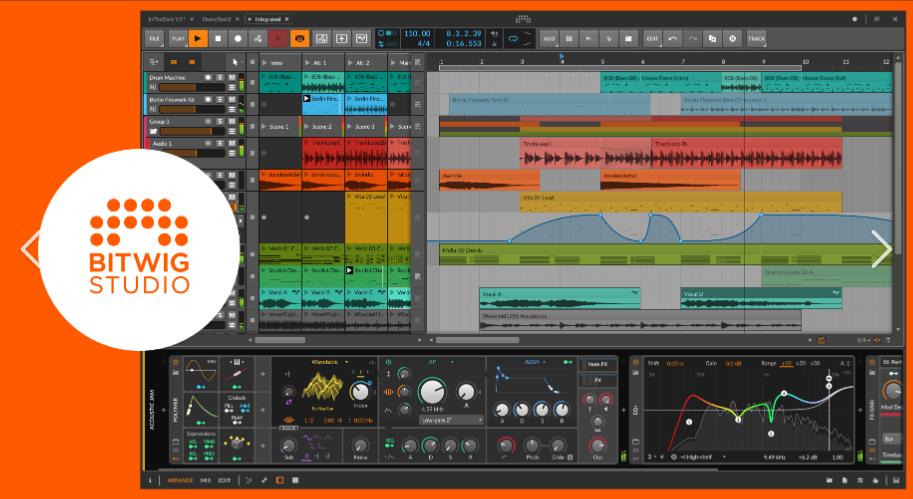Mute the Group 3 track
Viewport: 913px width, 499px height.
pyautogui.click(x=232, y=122)
